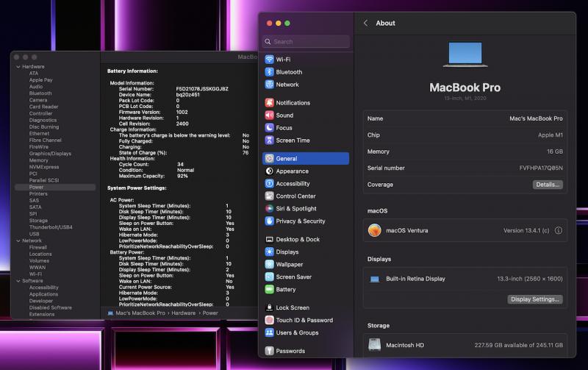Click the Touch ID fingerprint icon
588x370 pixels.
click(269, 320)
